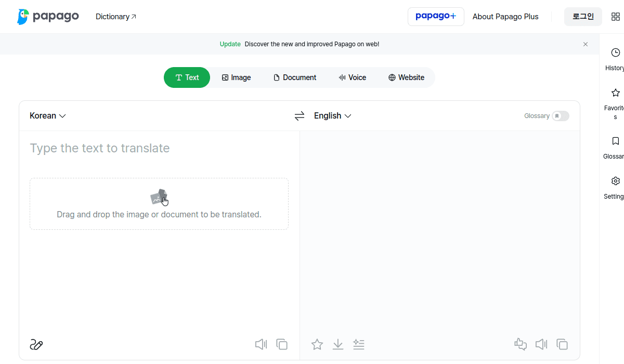624x364 pixels.
Task: Click the papago+ button
Action: pyautogui.click(x=436, y=17)
